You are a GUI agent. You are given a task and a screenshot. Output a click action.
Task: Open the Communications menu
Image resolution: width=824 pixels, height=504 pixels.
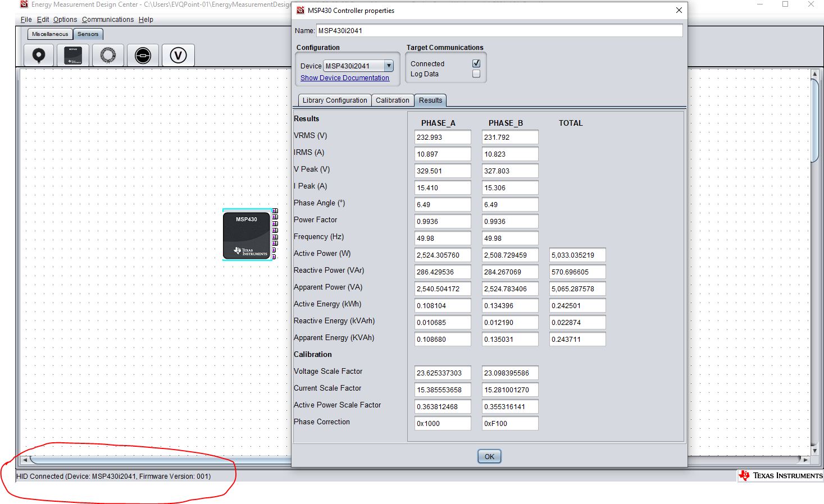click(108, 19)
